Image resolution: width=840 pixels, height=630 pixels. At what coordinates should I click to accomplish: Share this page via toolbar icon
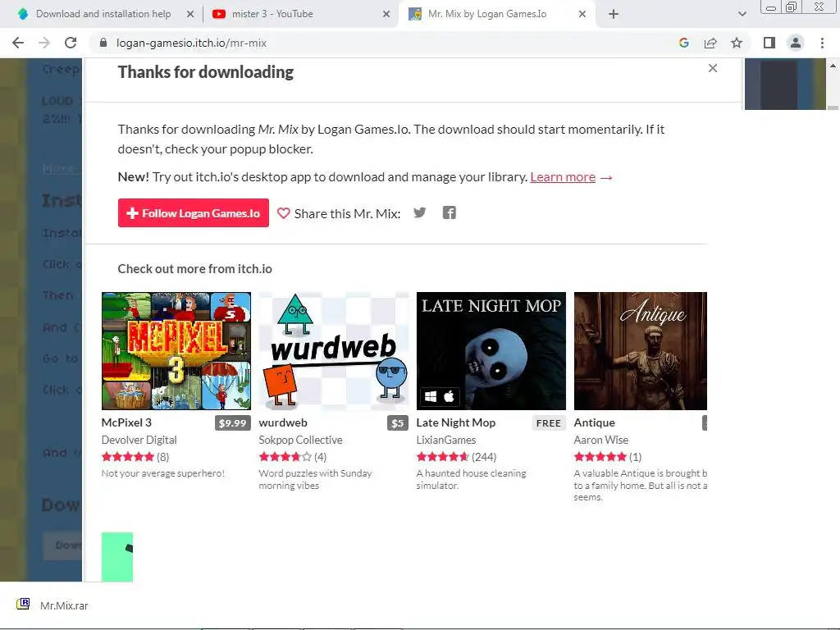click(x=710, y=43)
